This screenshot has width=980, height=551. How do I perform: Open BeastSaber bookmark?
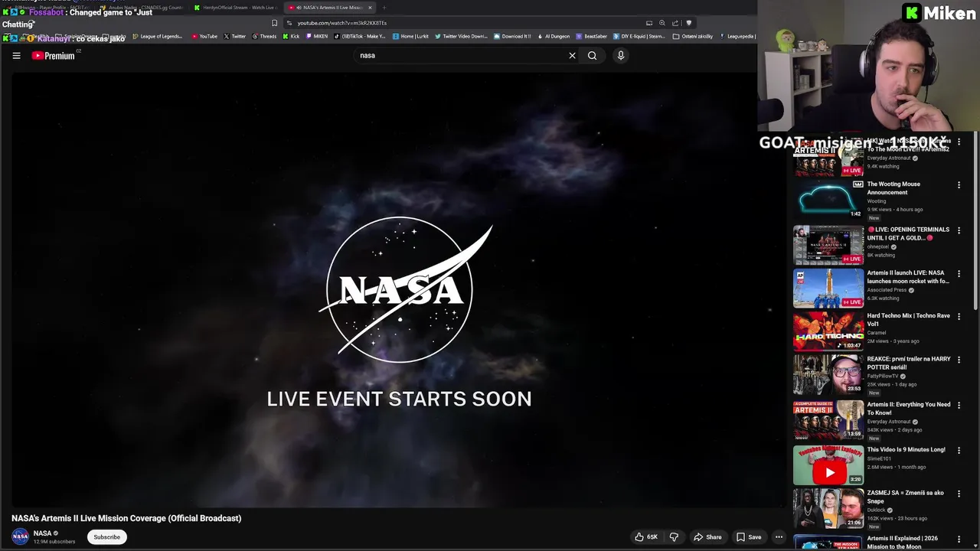pos(592,36)
